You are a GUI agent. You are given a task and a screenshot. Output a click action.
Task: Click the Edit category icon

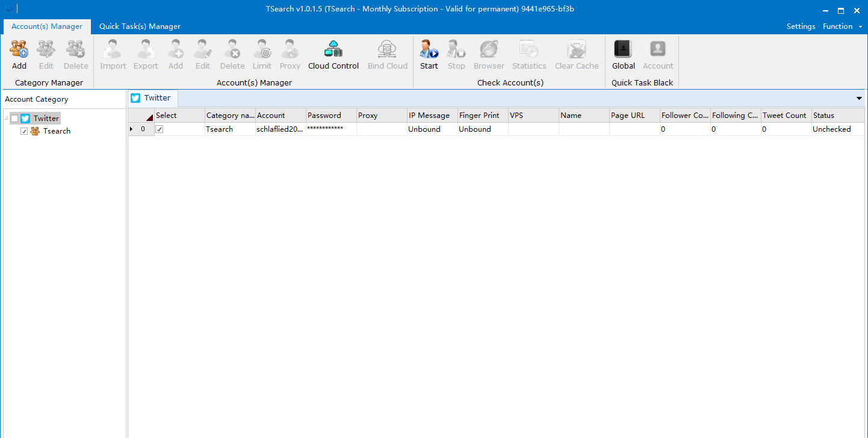(46, 49)
